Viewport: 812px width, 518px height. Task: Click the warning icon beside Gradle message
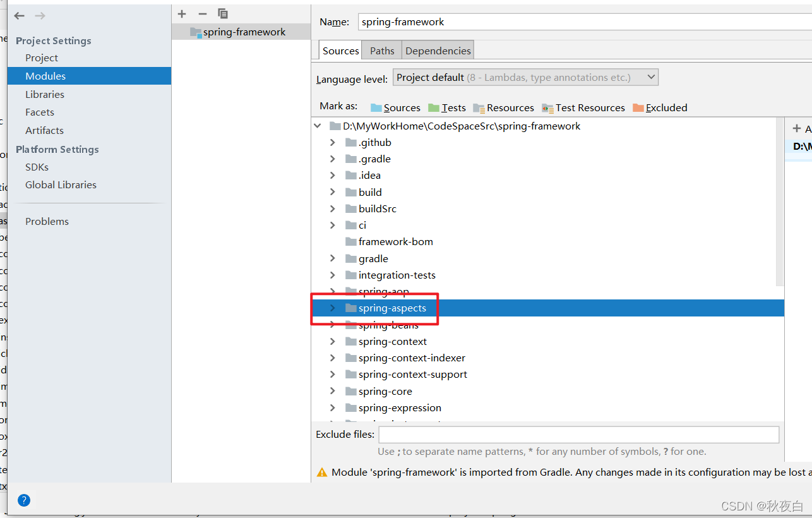[x=322, y=472]
